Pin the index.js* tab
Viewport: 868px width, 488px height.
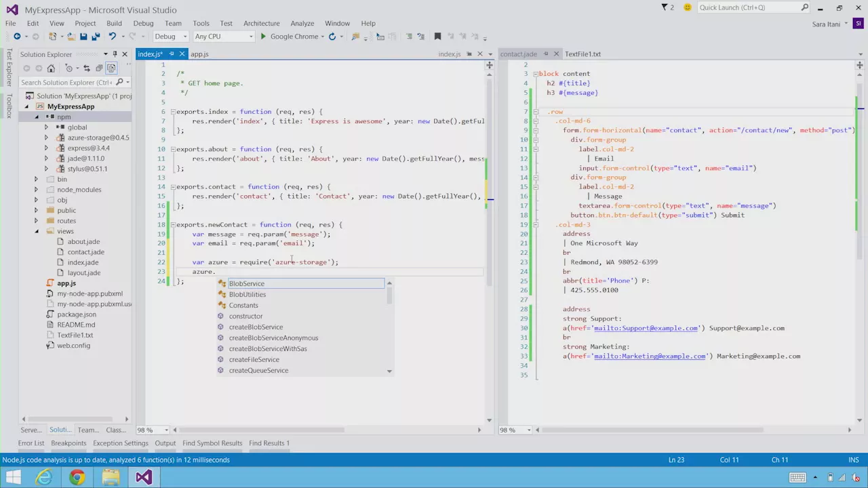[172, 54]
